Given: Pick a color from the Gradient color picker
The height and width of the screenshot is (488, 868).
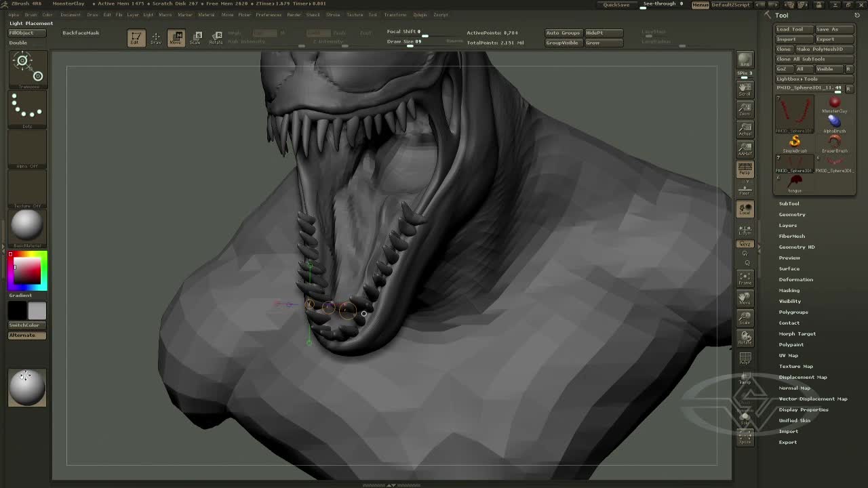Looking at the screenshot, I should coord(27,271).
